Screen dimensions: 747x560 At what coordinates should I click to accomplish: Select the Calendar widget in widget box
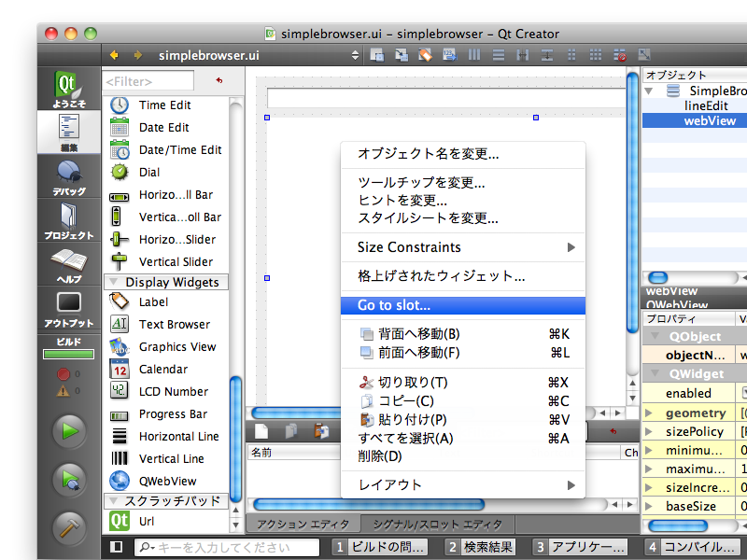click(163, 369)
